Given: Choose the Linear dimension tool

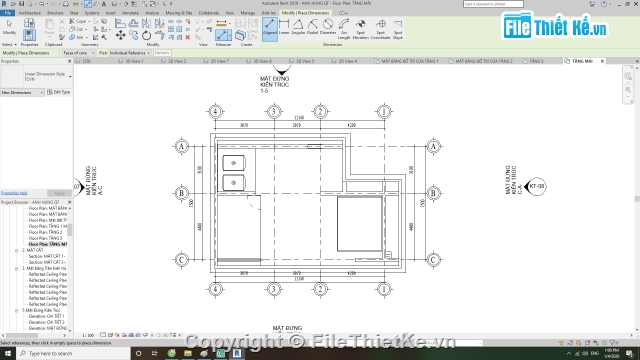Looking at the screenshot, I should 284,27.
